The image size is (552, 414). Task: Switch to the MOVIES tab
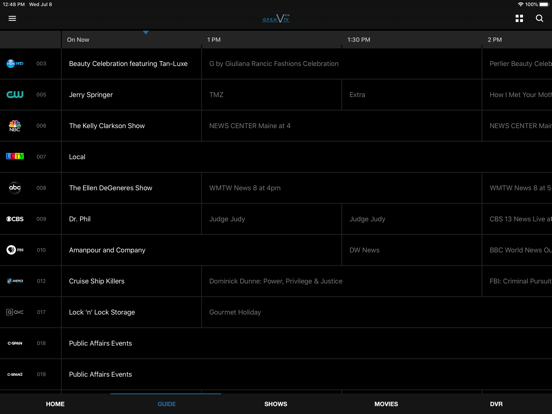[386, 404]
